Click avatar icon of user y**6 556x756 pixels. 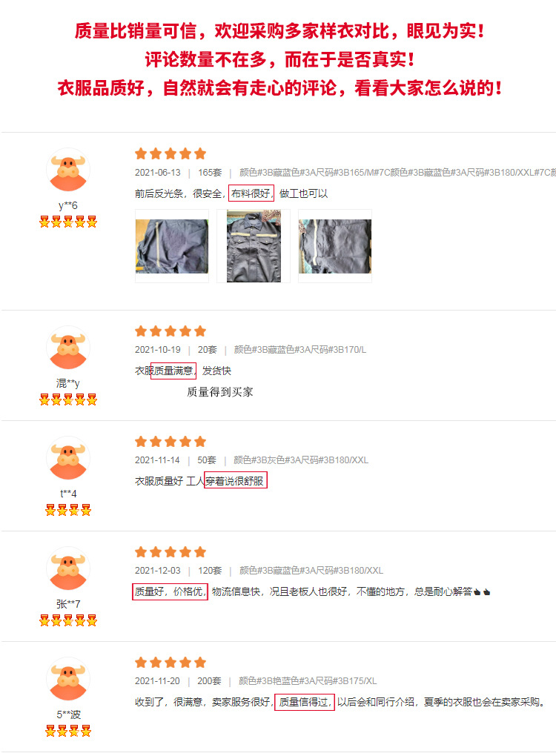[x=68, y=170]
